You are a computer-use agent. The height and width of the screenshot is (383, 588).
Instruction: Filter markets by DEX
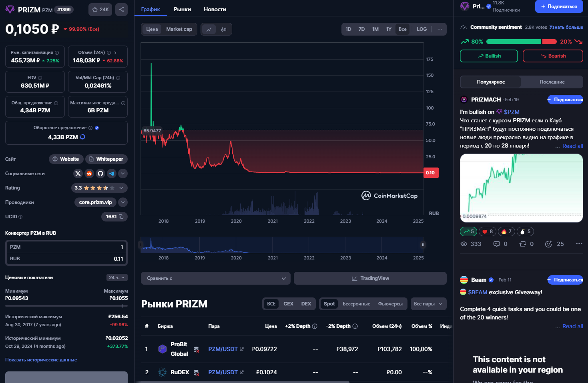306,304
